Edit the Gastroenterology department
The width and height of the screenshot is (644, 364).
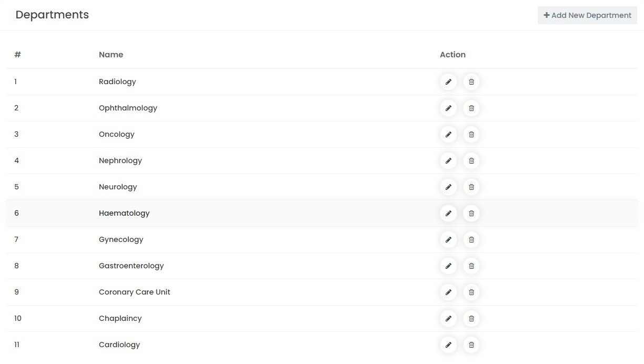tap(448, 266)
